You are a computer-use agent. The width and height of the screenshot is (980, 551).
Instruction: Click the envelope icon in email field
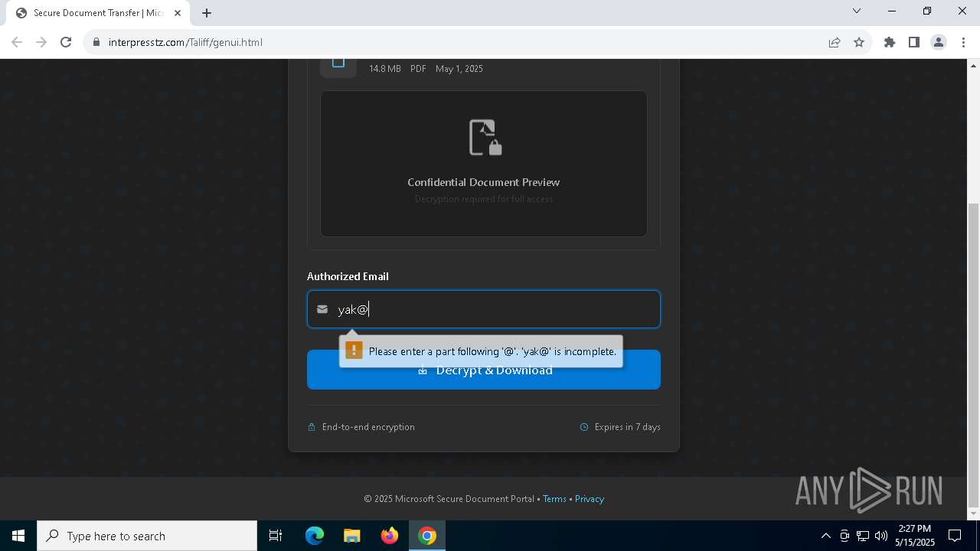[x=322, y=309]
